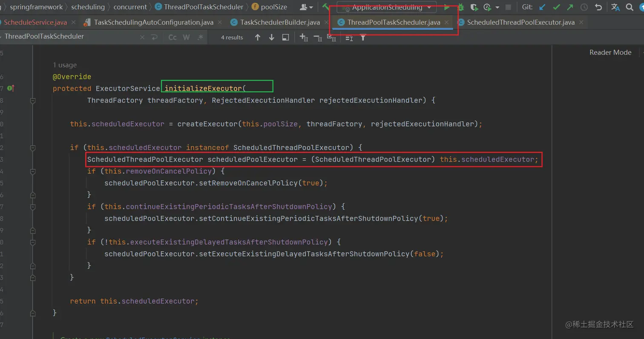Click the Rollback undo arrow icon
Screen dimensions: 644x339
[598, 7]
